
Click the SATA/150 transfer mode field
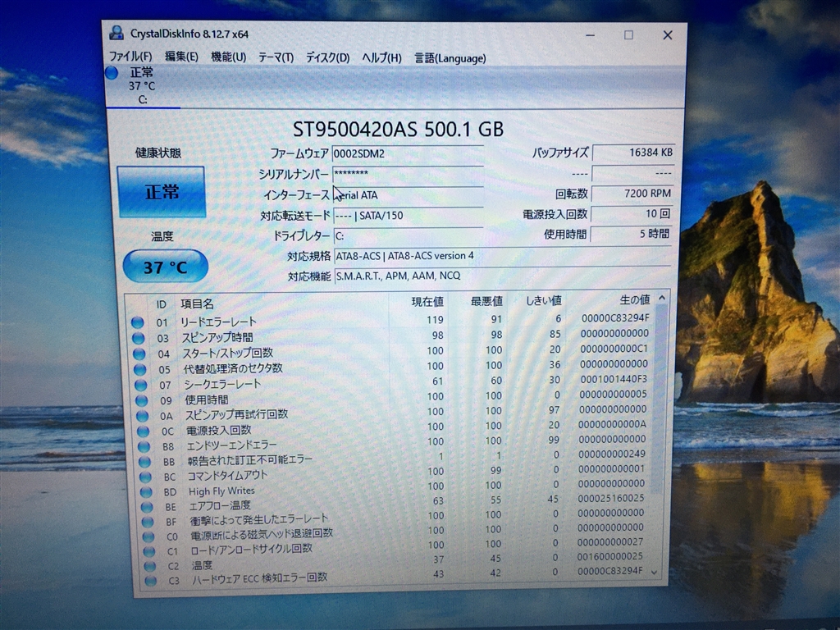pos(408,216)
